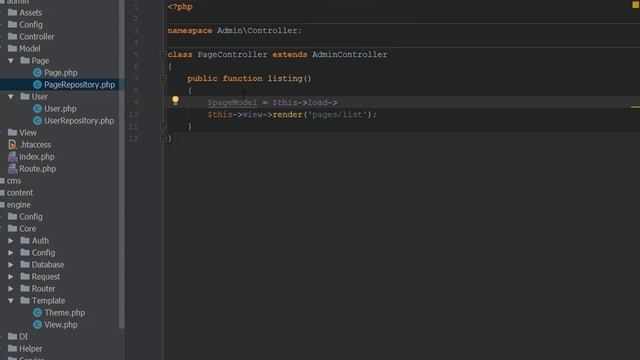Expand the Request folder arrow

coord(11,277)
